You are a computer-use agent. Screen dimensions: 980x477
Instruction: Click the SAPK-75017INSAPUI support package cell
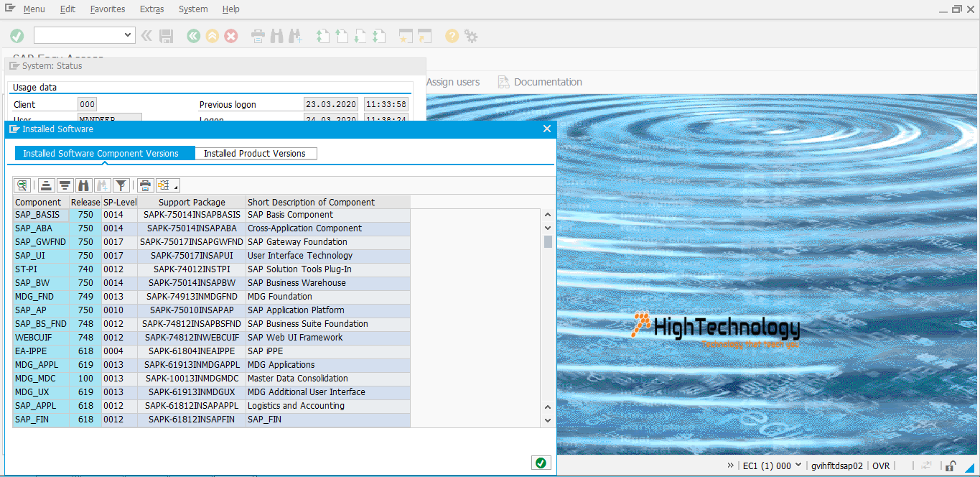[x=192, y=256]
